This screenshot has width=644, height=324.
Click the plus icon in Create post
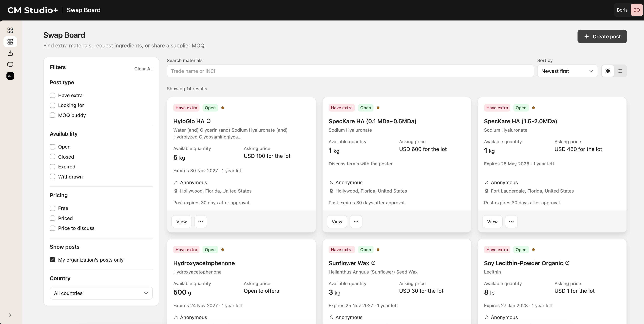tap(586, 36)
